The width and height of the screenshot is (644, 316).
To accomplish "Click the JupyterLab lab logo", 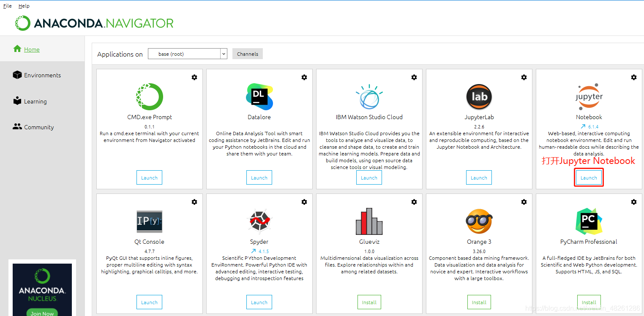I will point(479,97).
